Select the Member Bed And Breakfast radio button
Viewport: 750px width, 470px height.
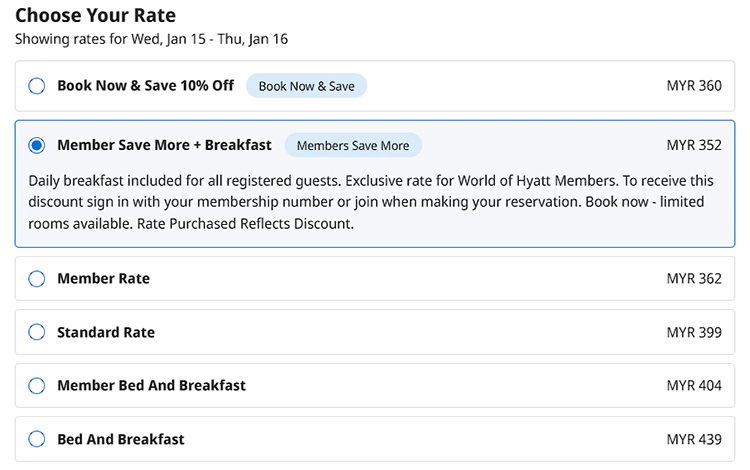37,386
